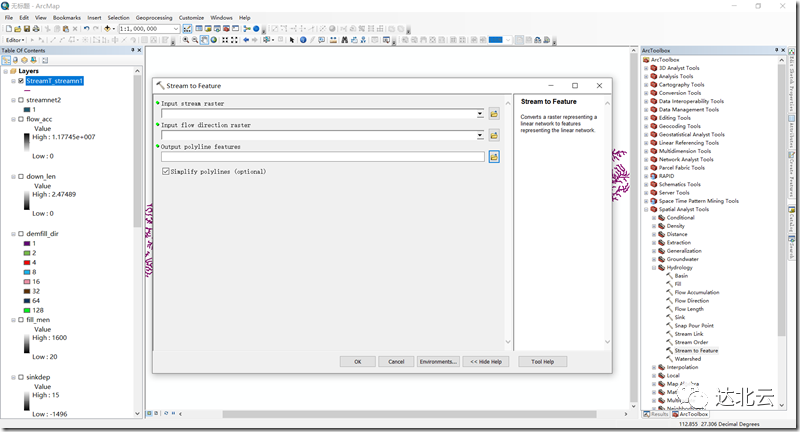Uncheck Simplify polylines (optional)

pos(166,171)
